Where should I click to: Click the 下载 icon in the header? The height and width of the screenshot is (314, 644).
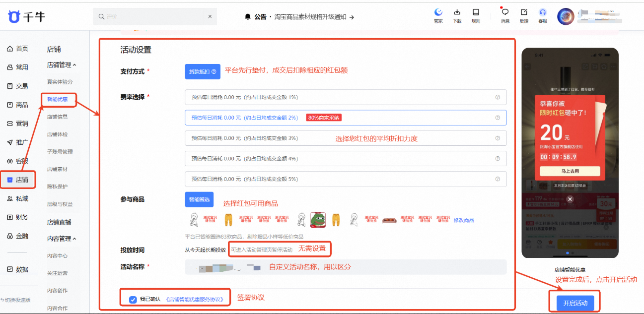(x=457, y=16)
